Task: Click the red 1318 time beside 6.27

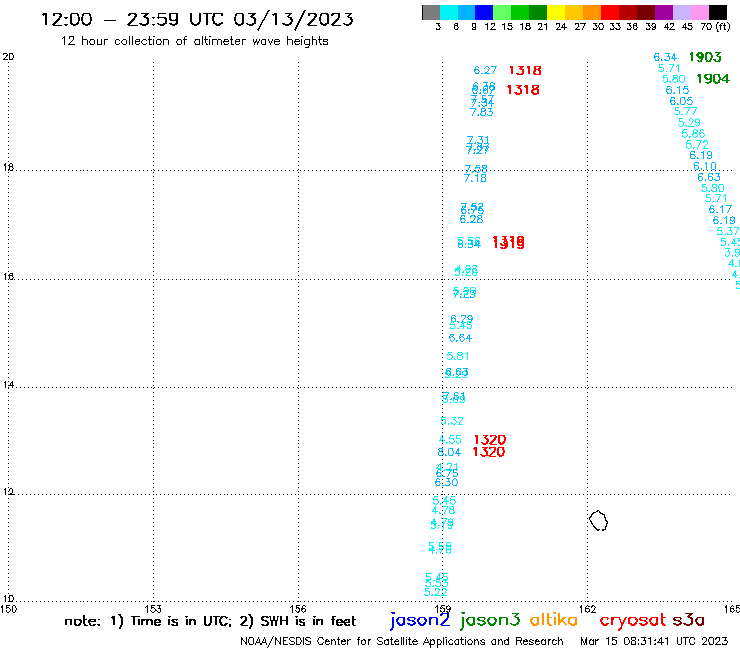Action: click(525, 70)
